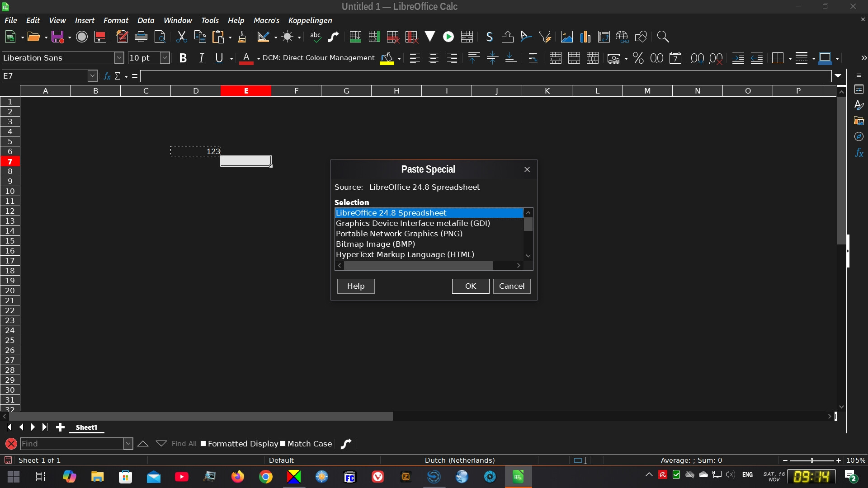Viewport: 868px width, 488px height.
Task: Open the font name dropdown
Action: (x=119, y=58)
